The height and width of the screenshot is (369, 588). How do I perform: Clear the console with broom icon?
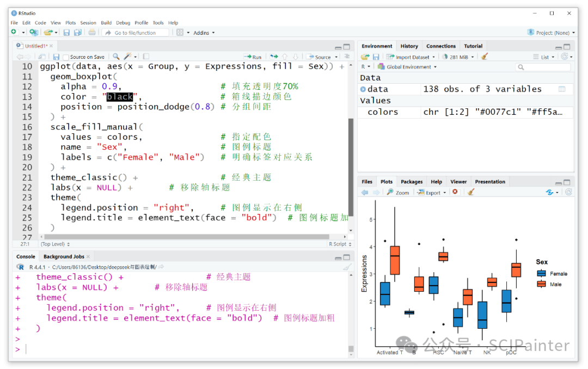coord(347,267)
